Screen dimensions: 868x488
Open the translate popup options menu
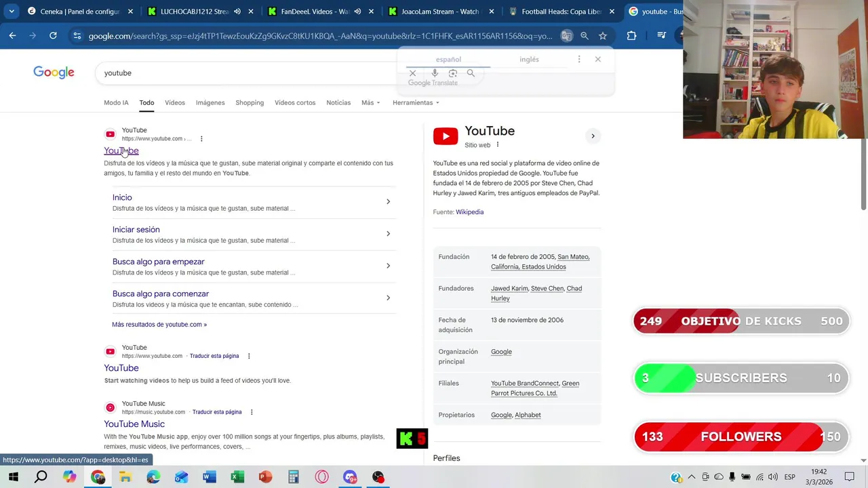[578, 59]
